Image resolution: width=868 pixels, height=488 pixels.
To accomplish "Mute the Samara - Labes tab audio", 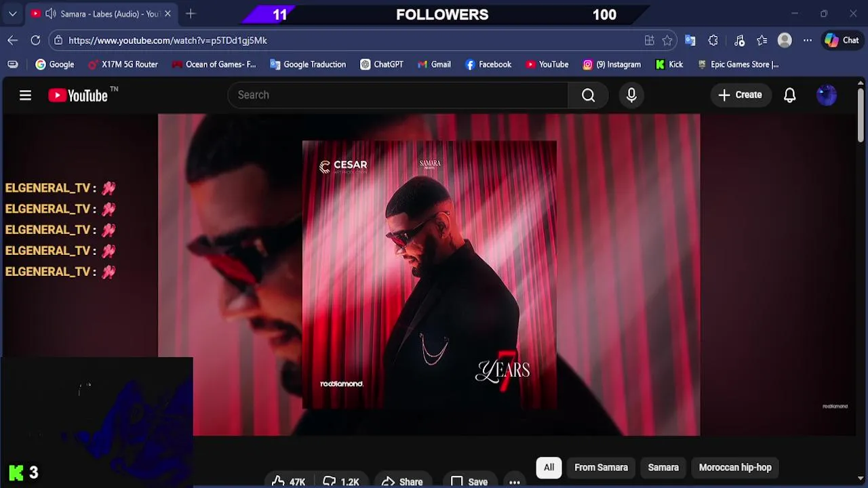I will point(51,14).
